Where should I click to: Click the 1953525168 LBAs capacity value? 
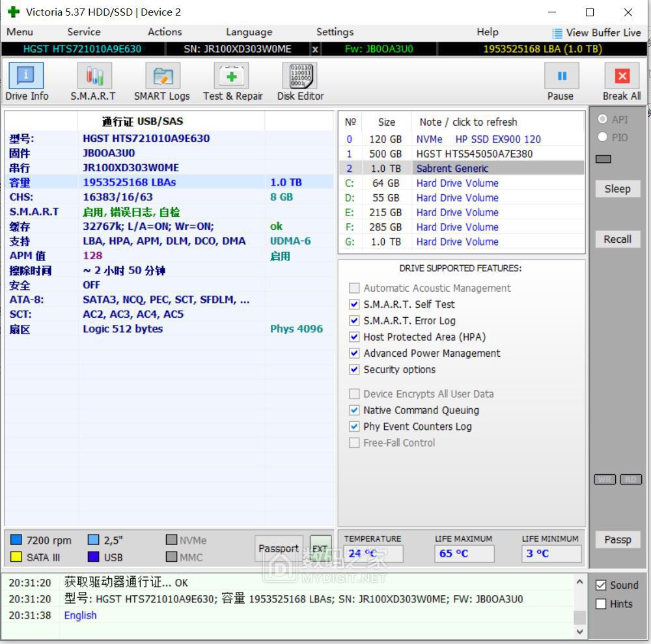coord(129,182)
